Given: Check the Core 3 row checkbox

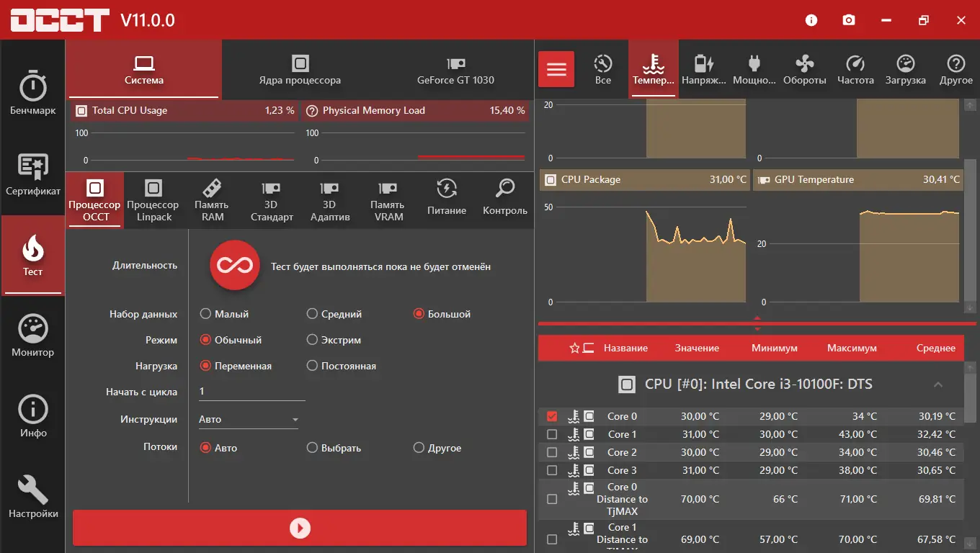Looking at the screenshot, I should [x=552, y=470].
